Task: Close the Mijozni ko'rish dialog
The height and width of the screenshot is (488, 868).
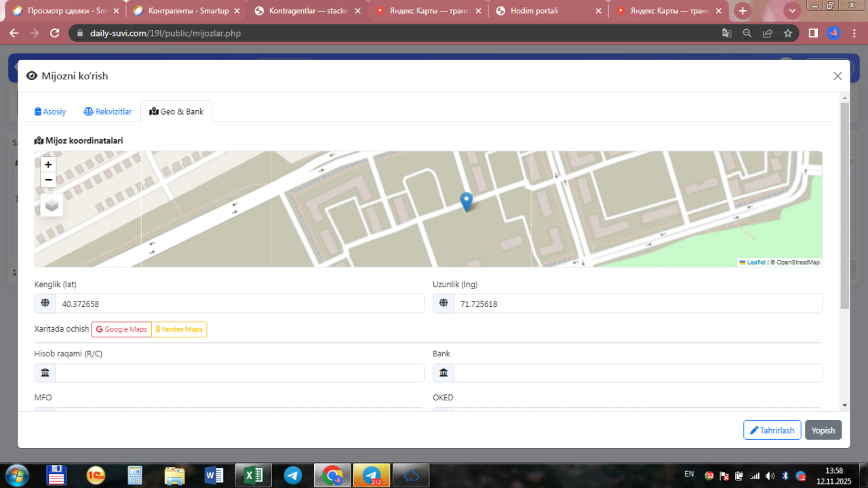Action: click(x=837, y=76)
